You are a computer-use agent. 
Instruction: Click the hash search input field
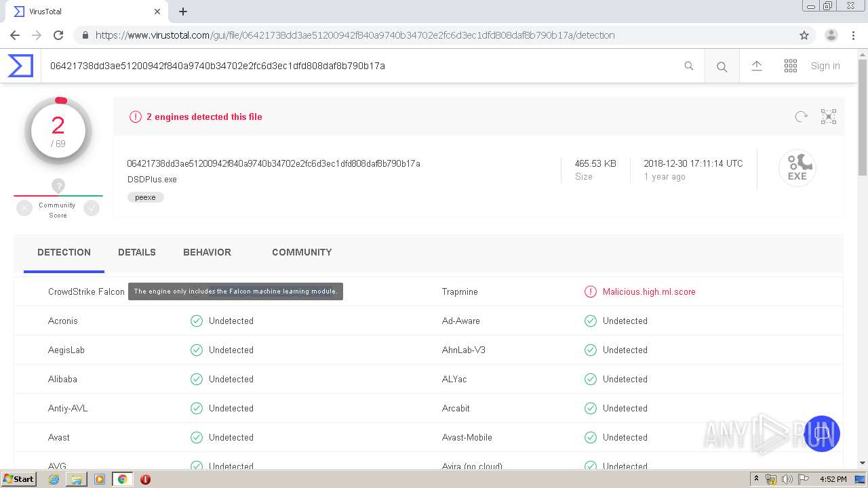coord(363,66)
